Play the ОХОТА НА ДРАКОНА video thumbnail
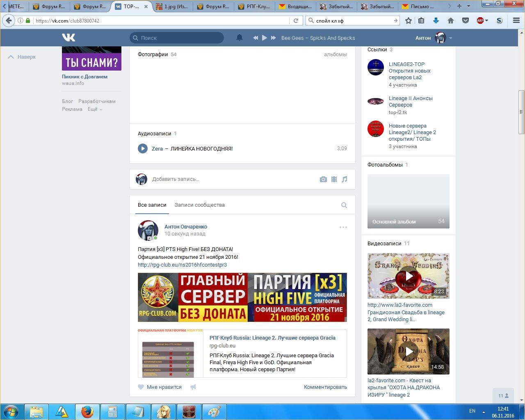525x420 pixels. (x=409, y=352)
